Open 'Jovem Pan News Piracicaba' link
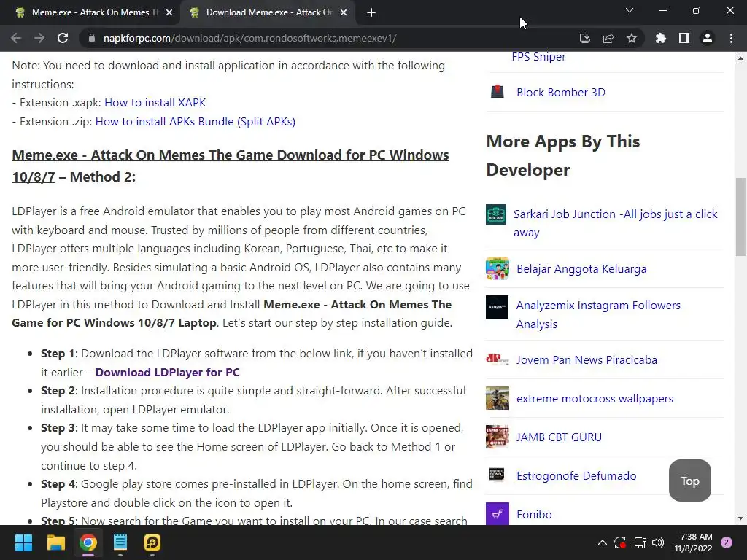Image resolution: width=747 pixels, height=560 pixels. pyautogui.click(x=587, y=360)
